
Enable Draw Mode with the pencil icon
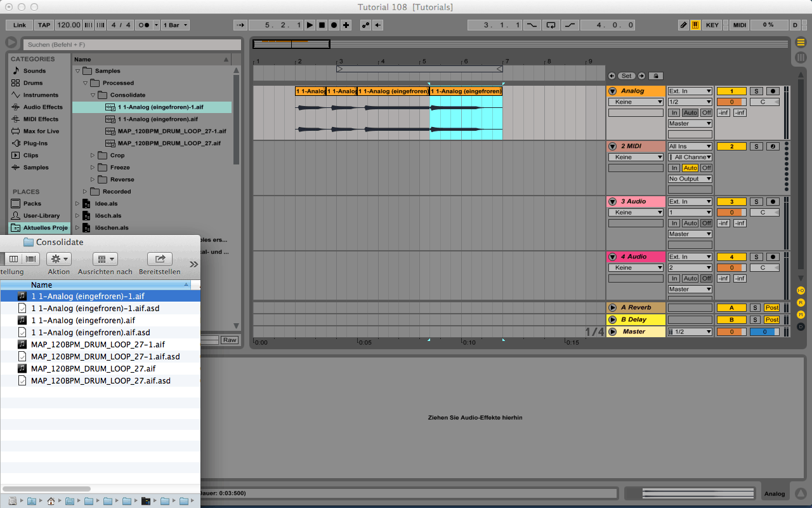click(683, 25)
